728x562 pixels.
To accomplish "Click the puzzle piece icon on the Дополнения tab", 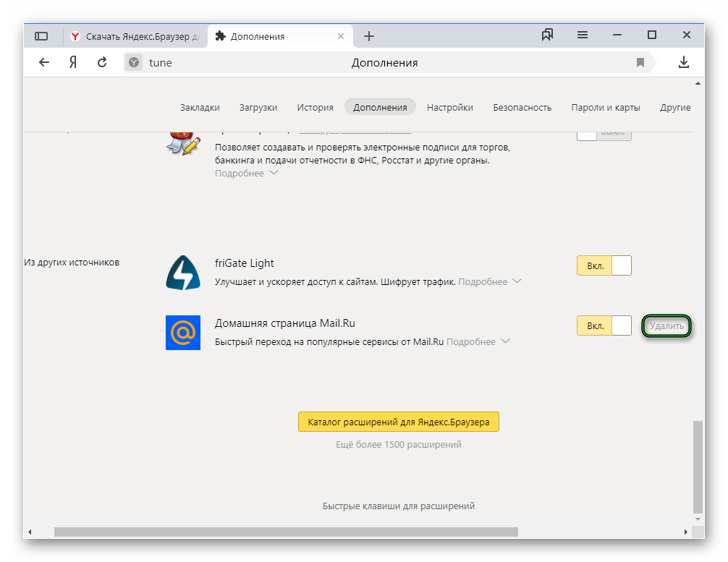I will [x=221, y=36].
